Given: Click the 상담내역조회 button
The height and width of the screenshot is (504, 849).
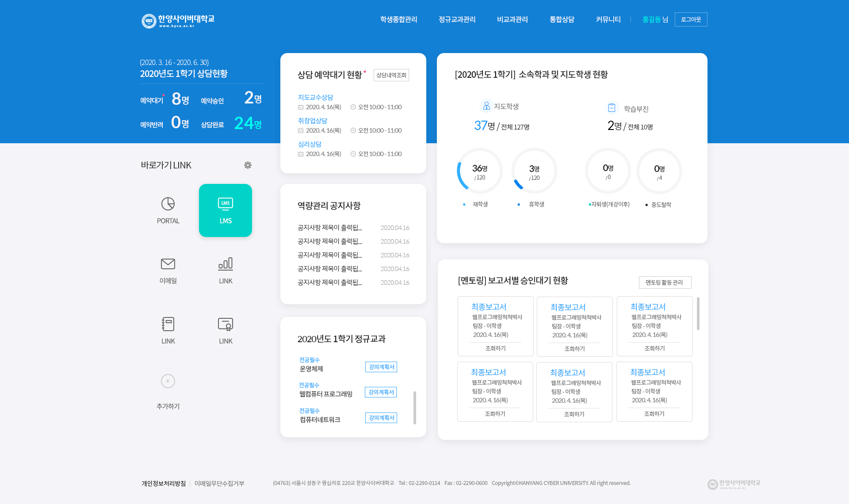Looking at the screenshot, I should (x=391, y=75).
